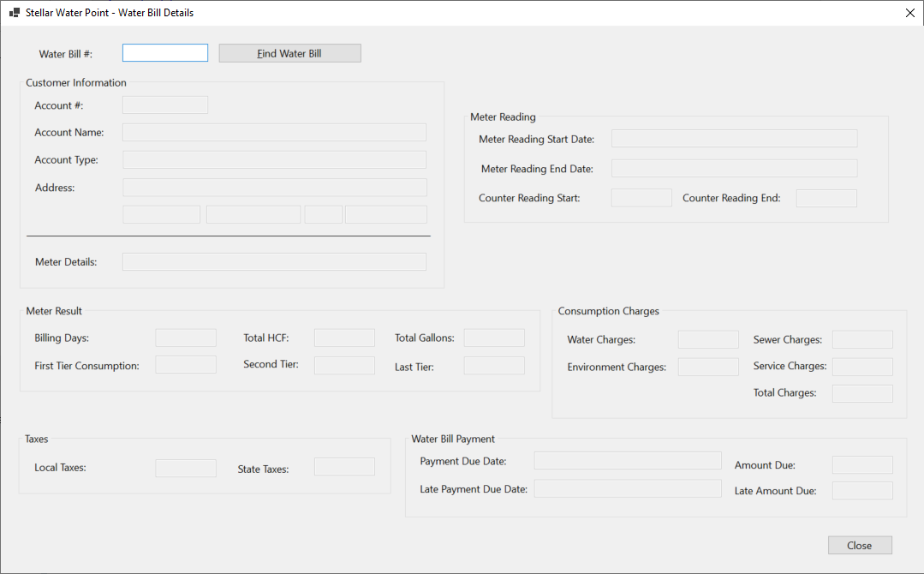This screenshot has width=924, height=574.
Task: Select the Payment Due Date field
Action: 628,461
